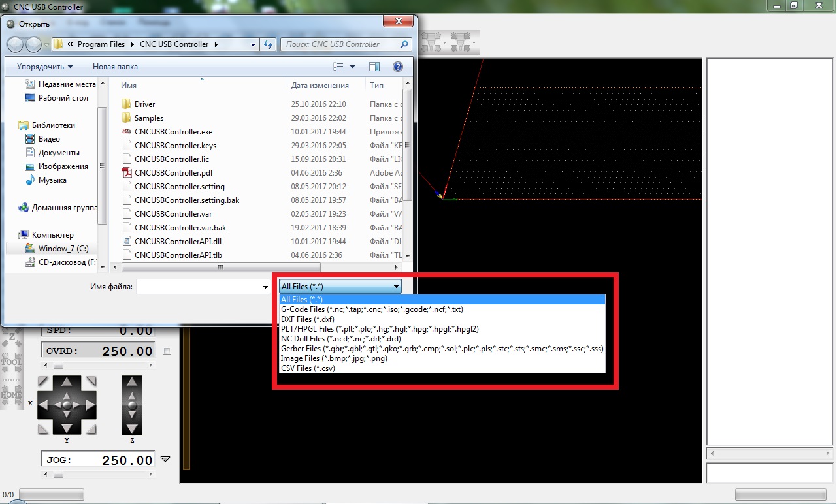Click the Z offset icon in left toolbar
This screenshot has width=837, height=504.
coord(11,336)
